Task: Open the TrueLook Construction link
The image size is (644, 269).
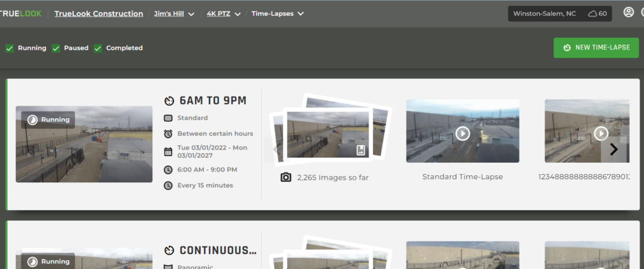Action: coord(99,14)
